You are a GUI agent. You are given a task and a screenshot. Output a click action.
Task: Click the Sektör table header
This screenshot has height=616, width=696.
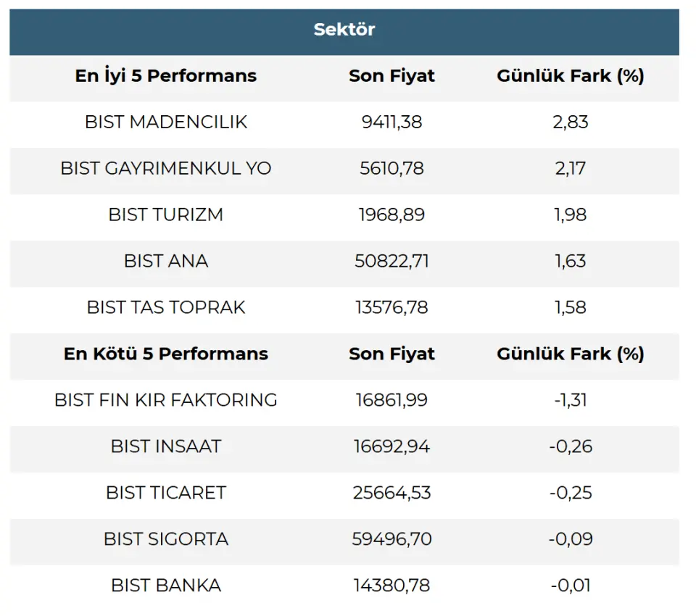344,30
